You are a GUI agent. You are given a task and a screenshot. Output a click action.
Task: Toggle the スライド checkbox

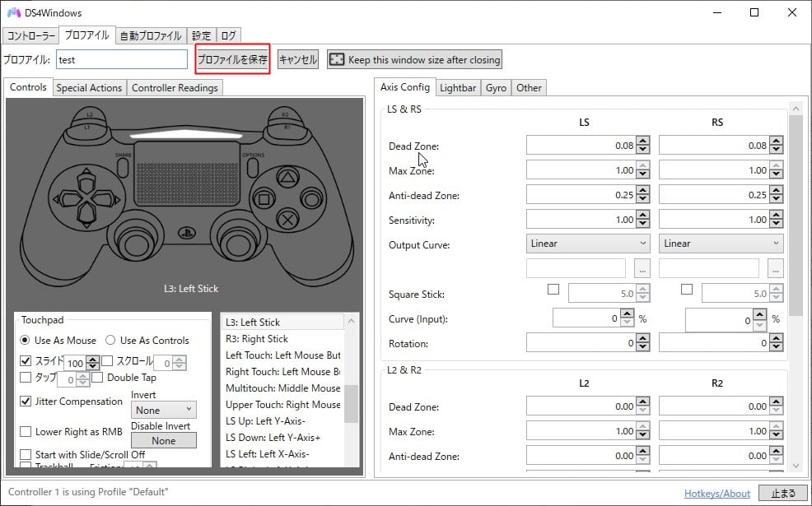[x=26, y=360]
